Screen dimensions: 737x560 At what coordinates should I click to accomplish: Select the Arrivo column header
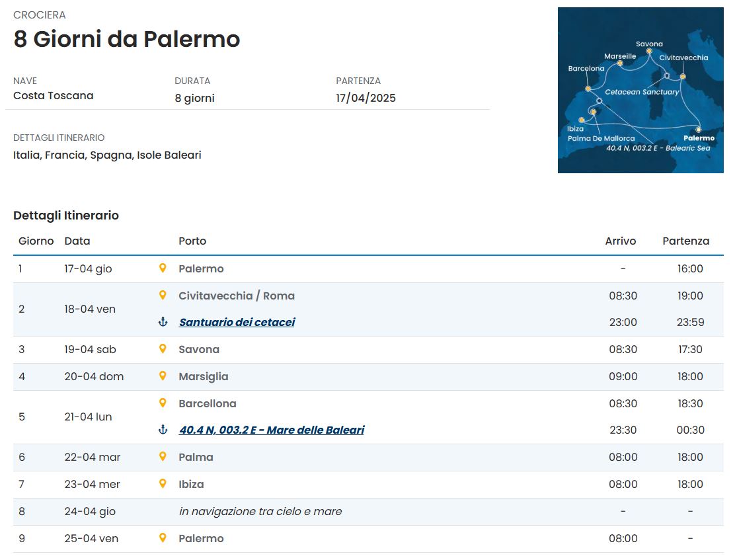(621, 241)
